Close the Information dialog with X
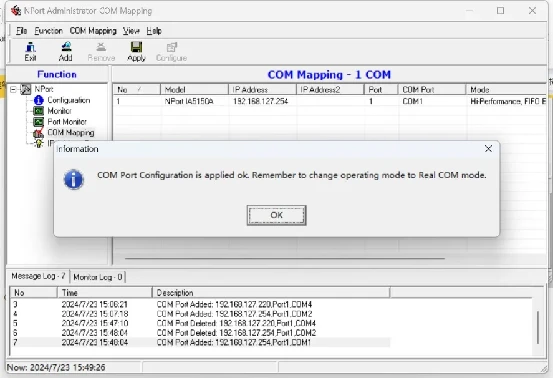The width and height of the screenshot is (554, 380). point(488,149)
